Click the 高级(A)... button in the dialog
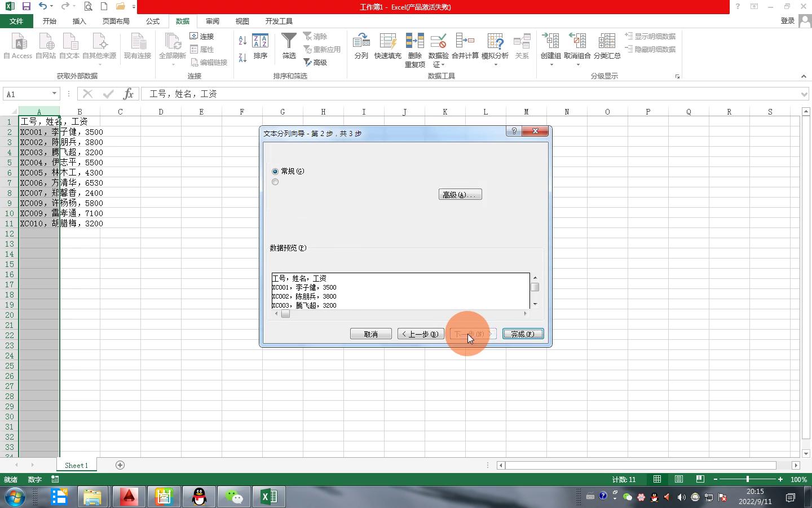 tap(460, 195)
